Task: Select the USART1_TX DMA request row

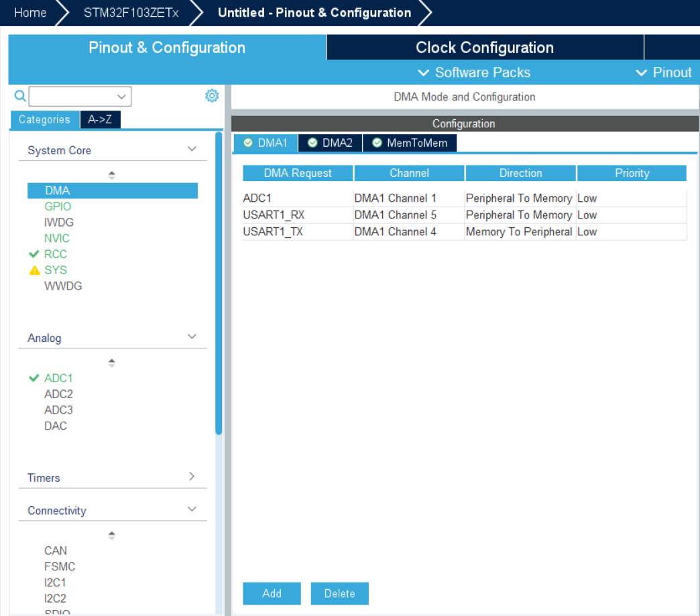Action: pyautogui.click(x=464, y=232)
